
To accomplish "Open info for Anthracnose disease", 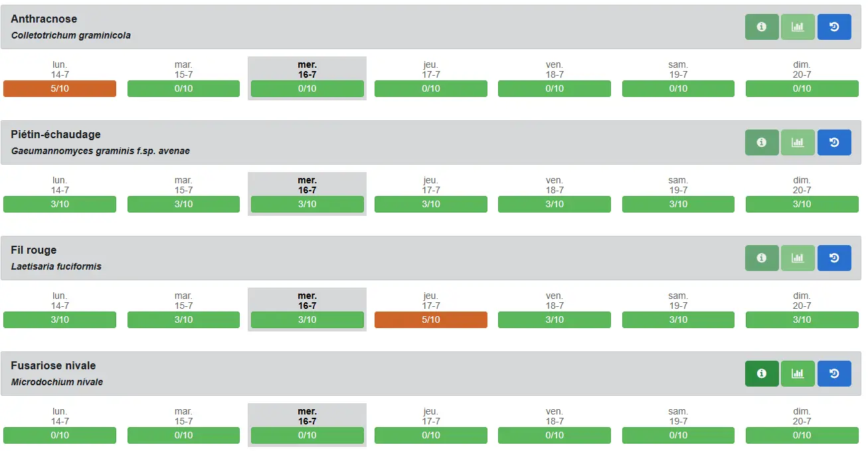I will click(762, 27).
